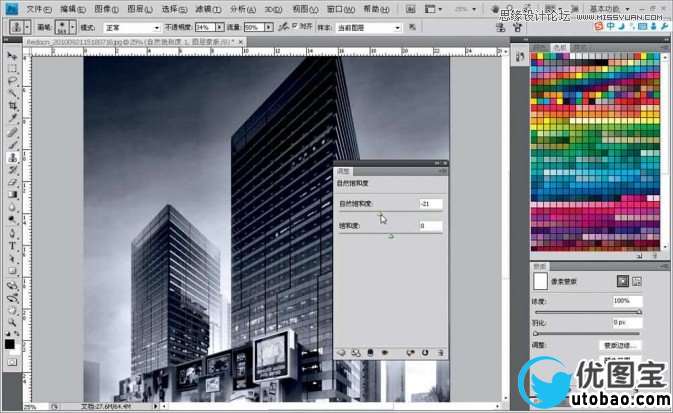Viewport: 673px width, 413px height.
Task: Select the Pen tool
Action: [12, 234]
